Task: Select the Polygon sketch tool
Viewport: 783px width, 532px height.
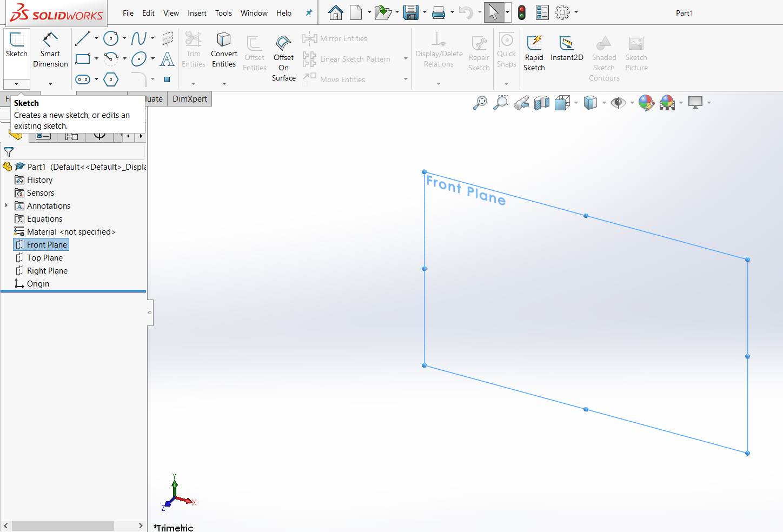Action: pyautogui.click(x=111, y=79)
